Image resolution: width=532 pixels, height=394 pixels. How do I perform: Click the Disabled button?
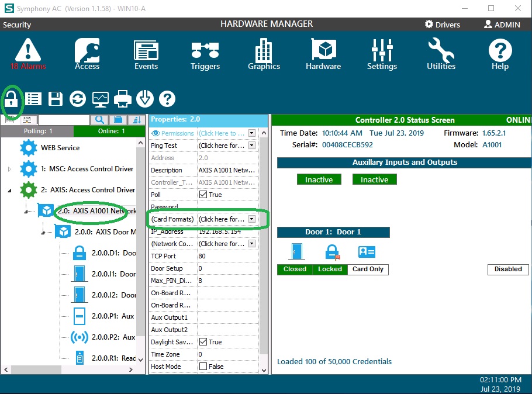pos(508,269)
